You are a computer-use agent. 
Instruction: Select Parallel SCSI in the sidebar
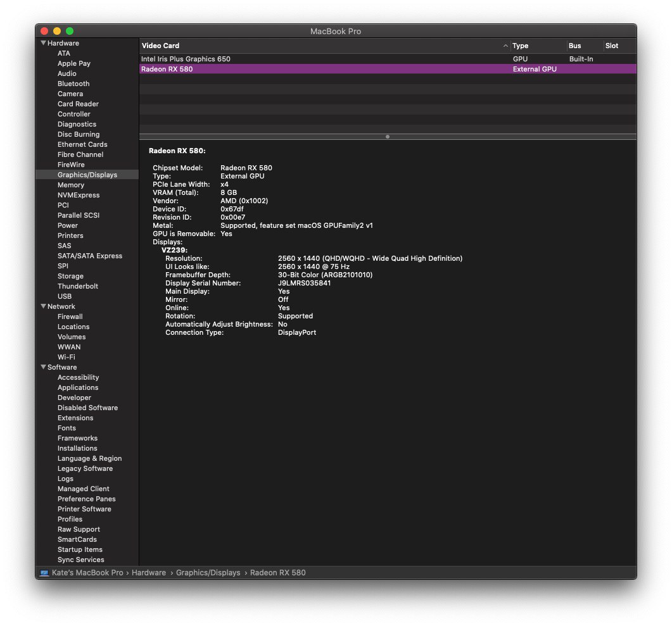click(79, 215)
